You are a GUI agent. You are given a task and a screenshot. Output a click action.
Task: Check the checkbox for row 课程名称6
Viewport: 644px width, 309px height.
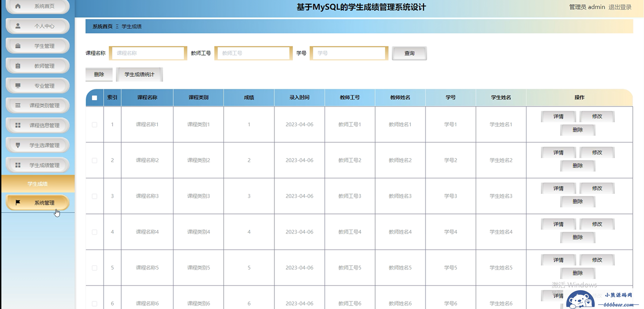tap(94, 304)
